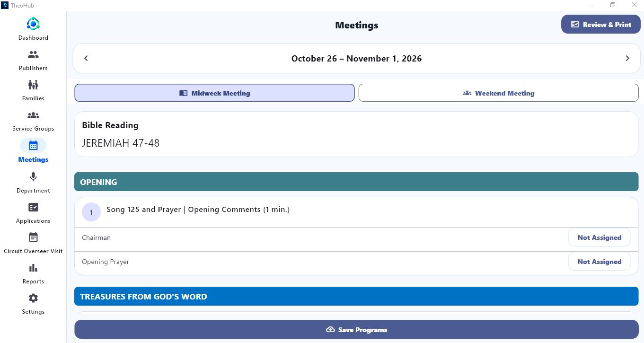Click the Families label in sidebar

point(33,98)
